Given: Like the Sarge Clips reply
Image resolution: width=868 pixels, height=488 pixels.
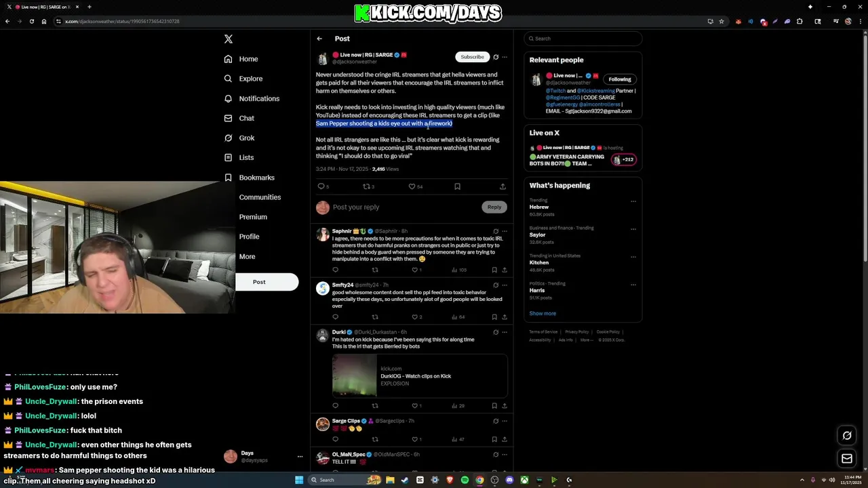Looking at the screenshot, I should point(415,439).
